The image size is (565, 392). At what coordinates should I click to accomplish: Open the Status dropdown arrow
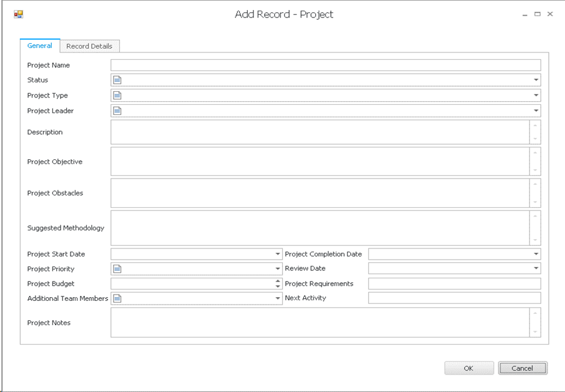536,80
